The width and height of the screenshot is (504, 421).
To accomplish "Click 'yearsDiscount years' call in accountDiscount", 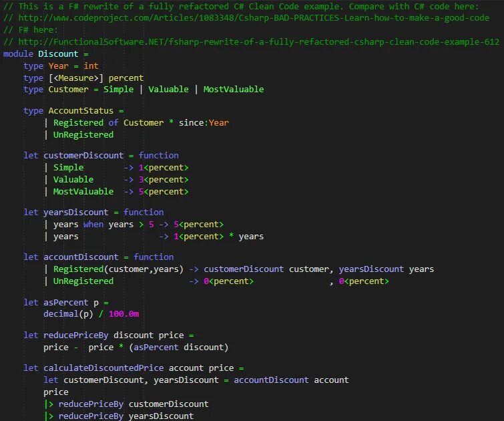I will pos(387,269).
